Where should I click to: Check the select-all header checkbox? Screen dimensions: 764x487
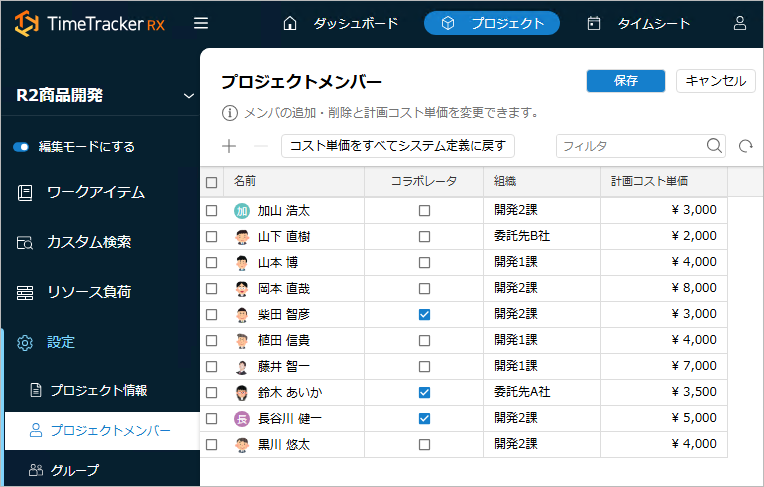(211, 182)
